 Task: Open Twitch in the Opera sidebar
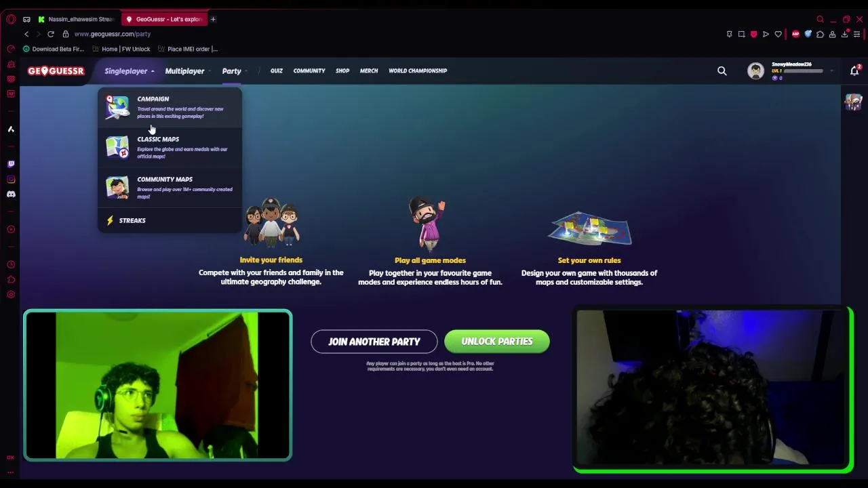(11, 164)
